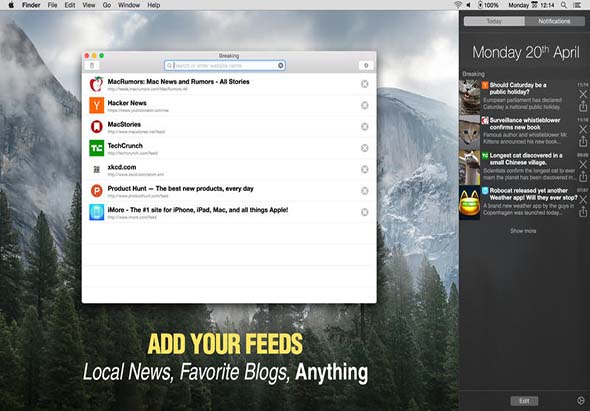Click the Longest cat story thumbnail

(x=470, y=167)
